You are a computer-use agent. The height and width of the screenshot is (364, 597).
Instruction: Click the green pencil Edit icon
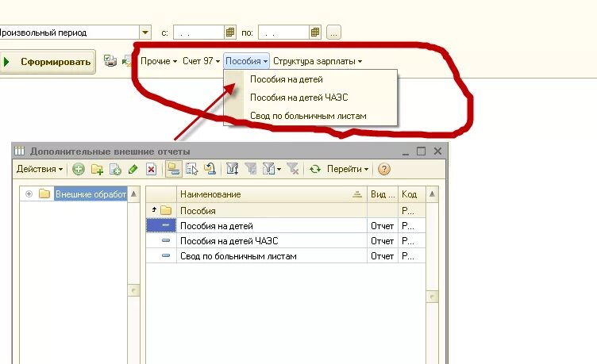(133, 169)
